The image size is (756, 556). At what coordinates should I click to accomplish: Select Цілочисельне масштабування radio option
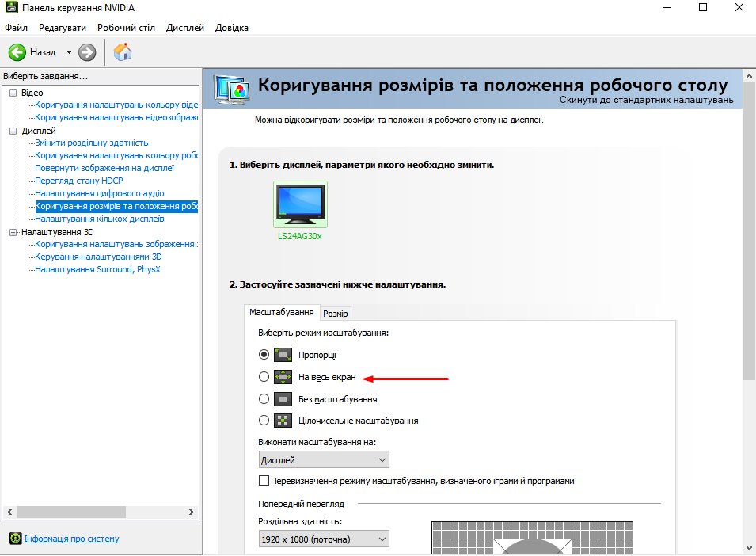(x=264, y=421)
